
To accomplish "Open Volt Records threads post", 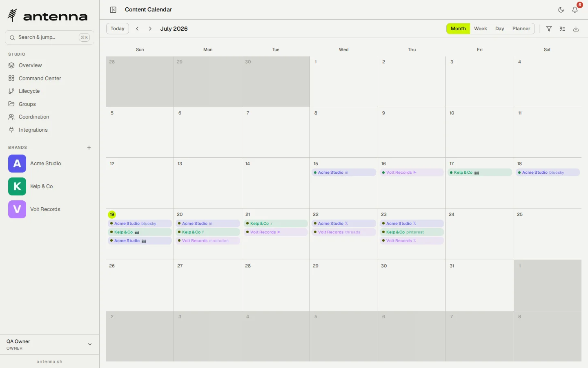I will click(x=344, y=232).
